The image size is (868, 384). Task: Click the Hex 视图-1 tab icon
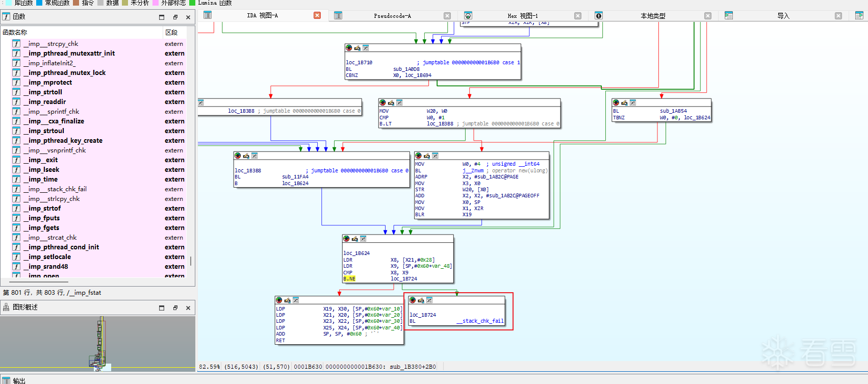click(468, 16)
